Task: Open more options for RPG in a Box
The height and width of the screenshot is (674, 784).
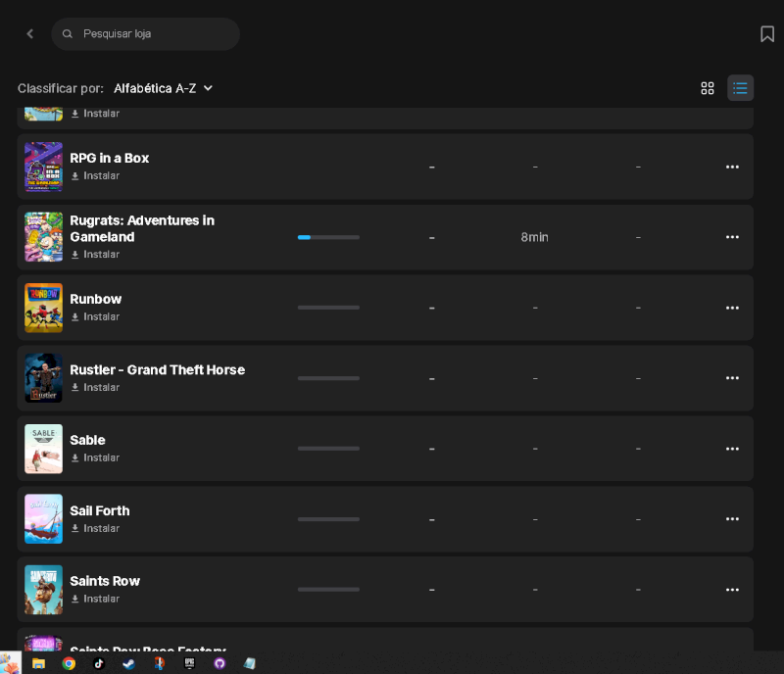Action: (732, 167)
